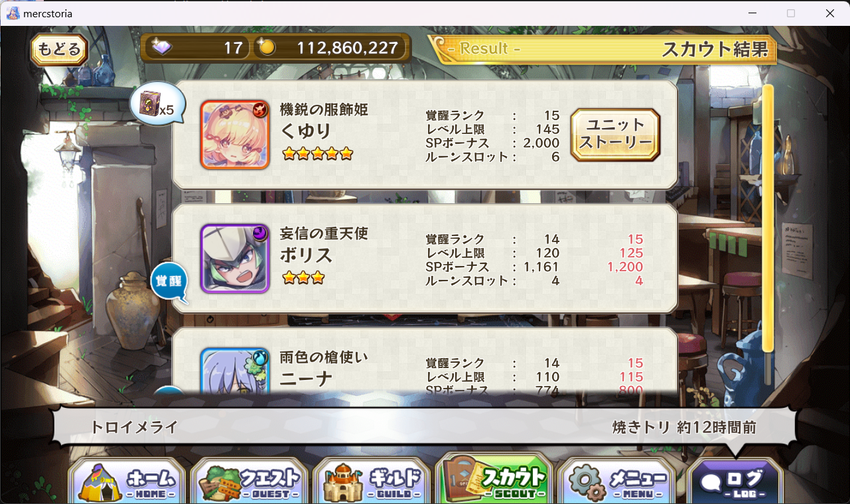Select the スカウト SCOUT tab

tap(493, 478)
